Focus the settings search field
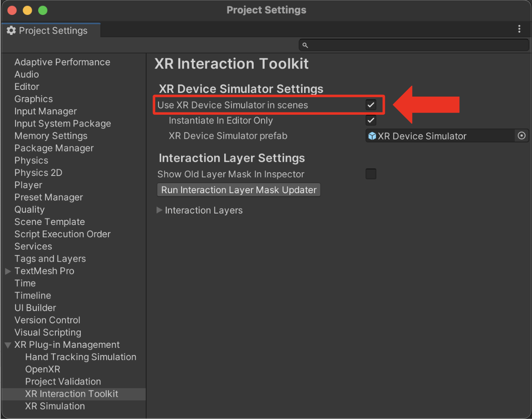The height and width of the screenshot is (419, 532). 414,45
